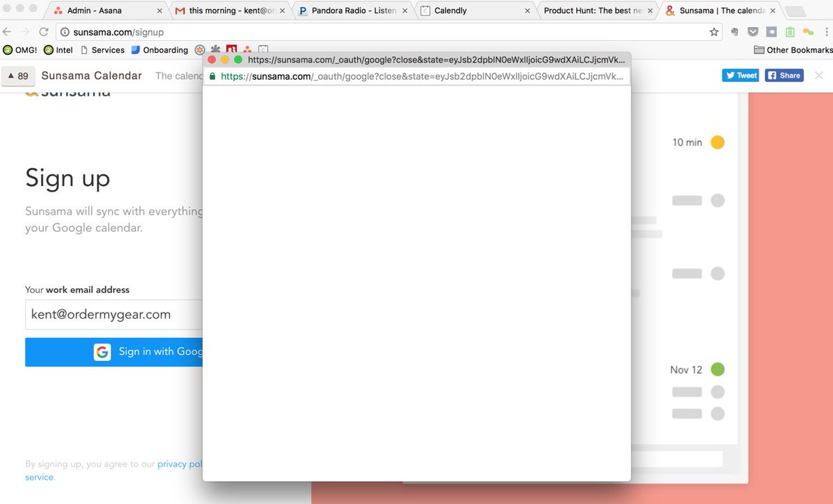Close the Product Hunt tab

click(650, 11)
